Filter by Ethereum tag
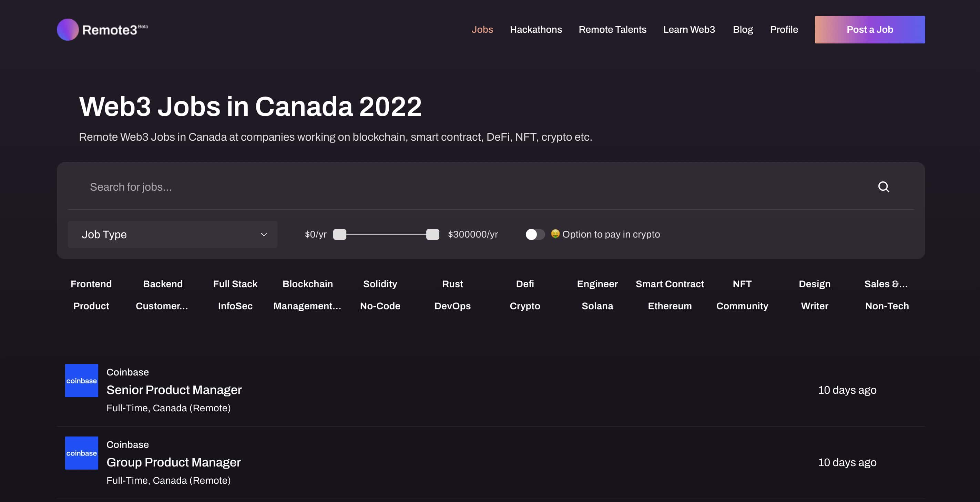The image size is (980, 502). (x=670, y=306)
